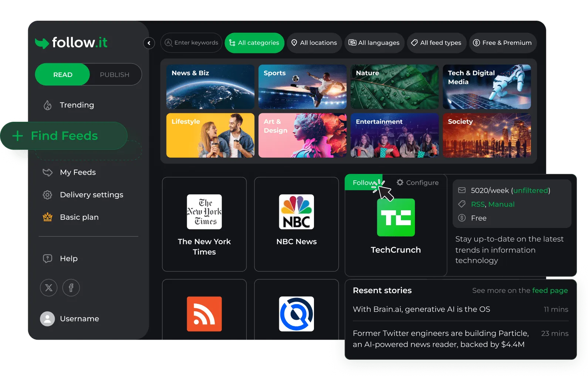Collapse the sidebar with the arrow button
Screen dimensions: 588x376
pyautogui.click(x=149, y=43)
